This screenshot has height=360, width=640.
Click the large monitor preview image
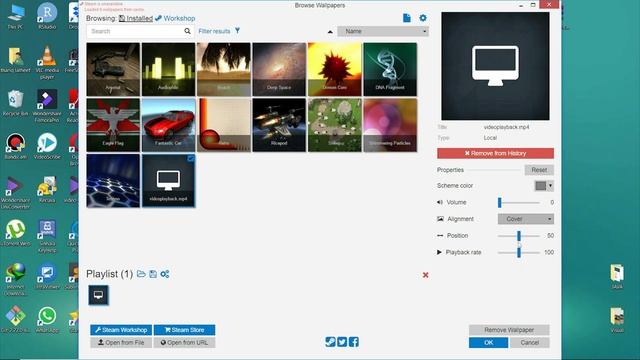495,66
